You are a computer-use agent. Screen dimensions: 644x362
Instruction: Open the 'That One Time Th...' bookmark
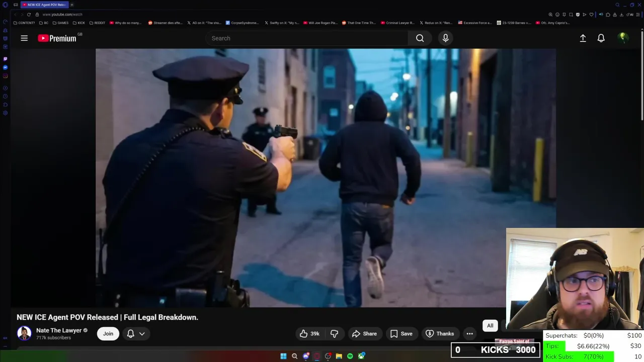point(359,23)
